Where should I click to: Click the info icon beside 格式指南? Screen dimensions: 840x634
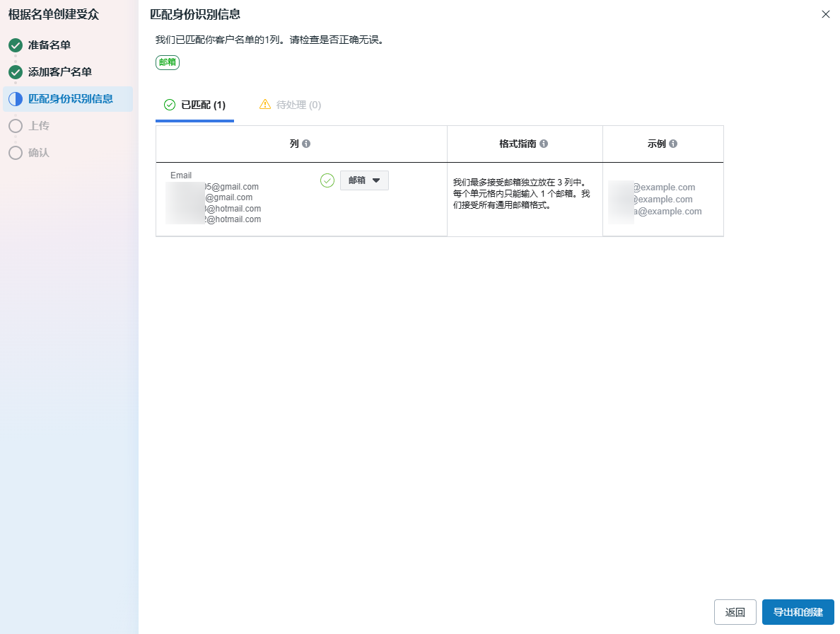544,144
